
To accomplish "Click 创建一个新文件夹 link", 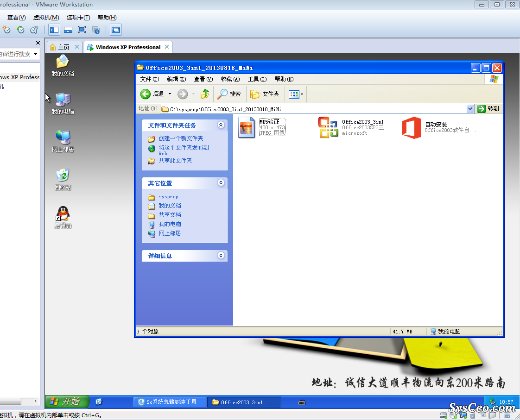I will [x=181, y=138].
